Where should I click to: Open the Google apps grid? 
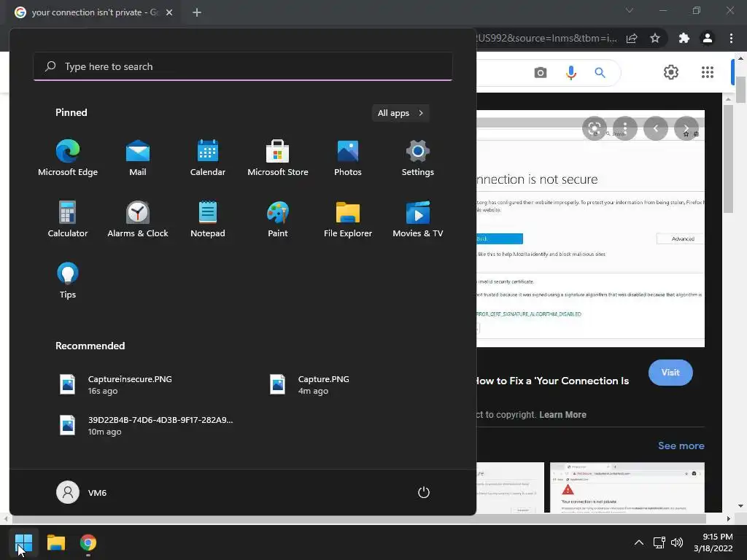pos(708,72)
